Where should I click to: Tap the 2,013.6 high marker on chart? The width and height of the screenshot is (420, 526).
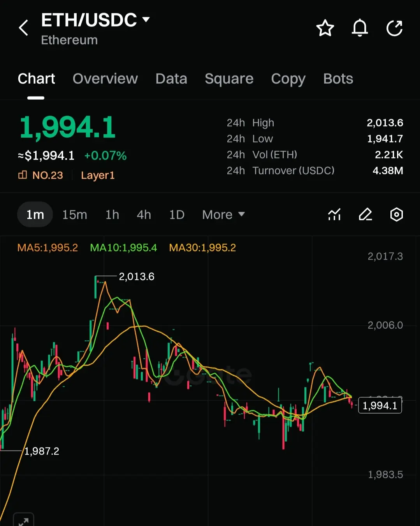click(x=136, y=277)
